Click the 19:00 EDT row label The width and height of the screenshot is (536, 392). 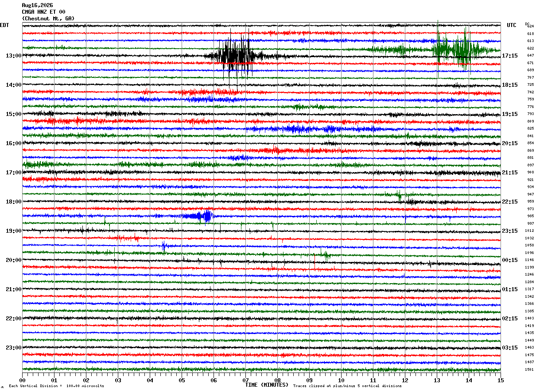point(14,231)
